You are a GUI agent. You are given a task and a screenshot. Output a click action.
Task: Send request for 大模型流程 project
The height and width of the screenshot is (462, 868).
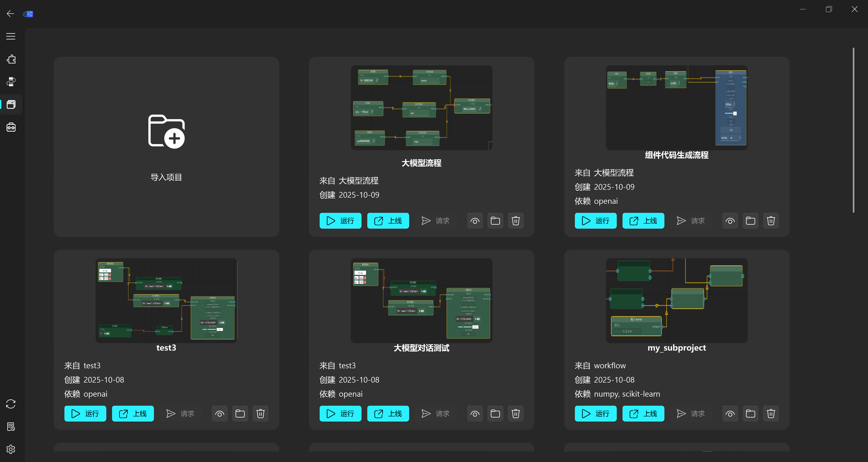436,221
